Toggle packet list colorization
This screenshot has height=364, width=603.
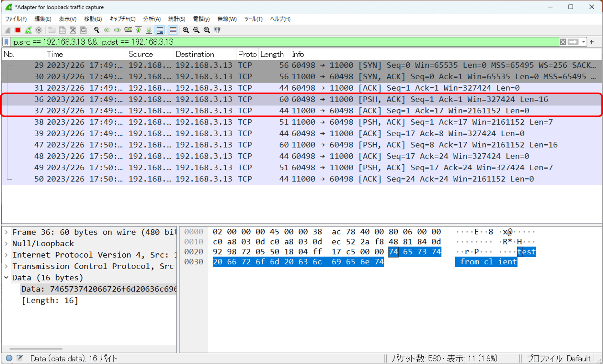(173, 30)
